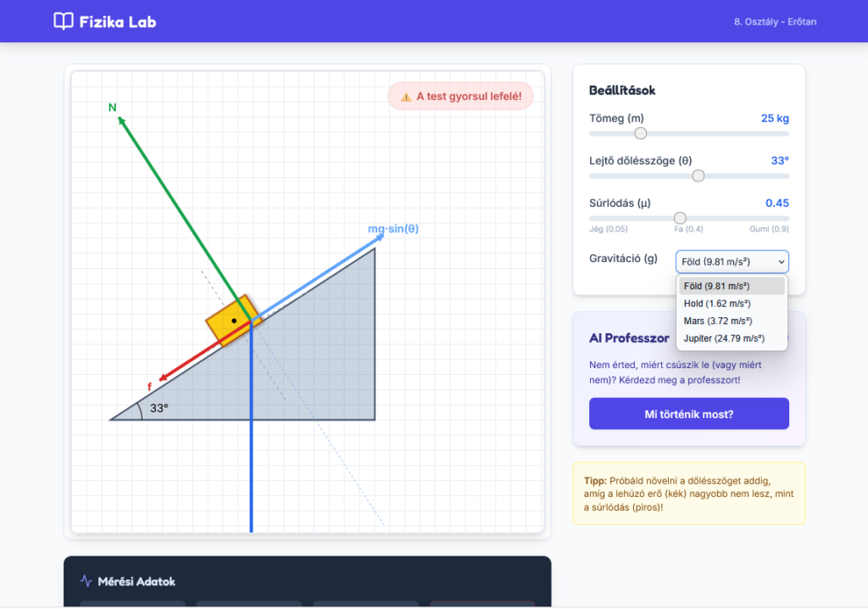Click the 33° angle marker in triangle
This screenshot has height=609, width=868.
tap(159, 408)
